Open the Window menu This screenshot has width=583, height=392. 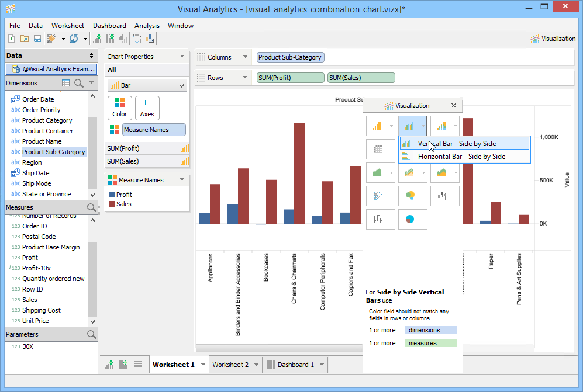click(180, 26)
